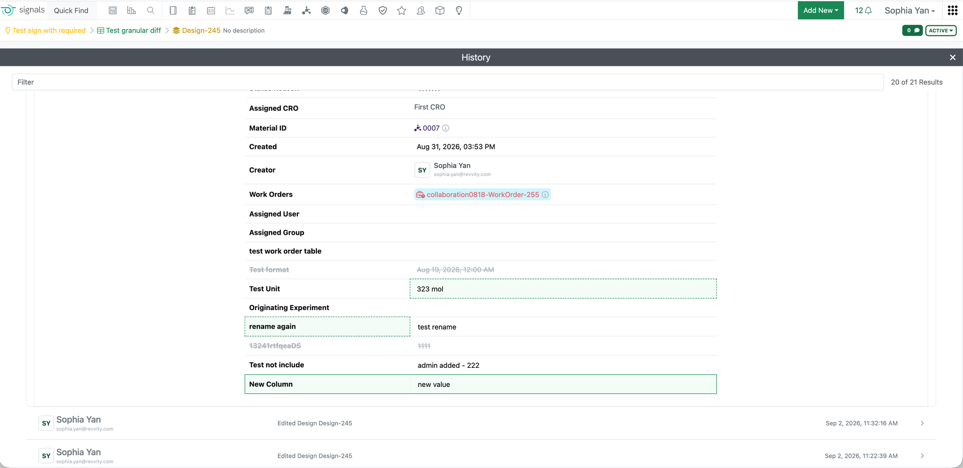This screenshot has height=468, width=963.
Task: Close the History panel
Action: pos(953,57)
